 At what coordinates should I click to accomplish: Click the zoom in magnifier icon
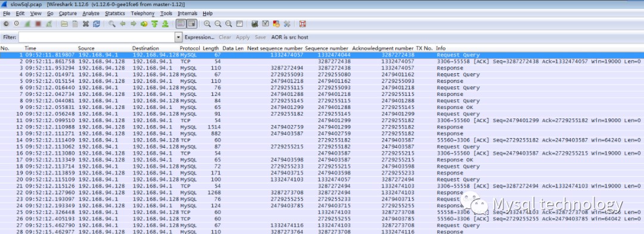click(208, 24)
